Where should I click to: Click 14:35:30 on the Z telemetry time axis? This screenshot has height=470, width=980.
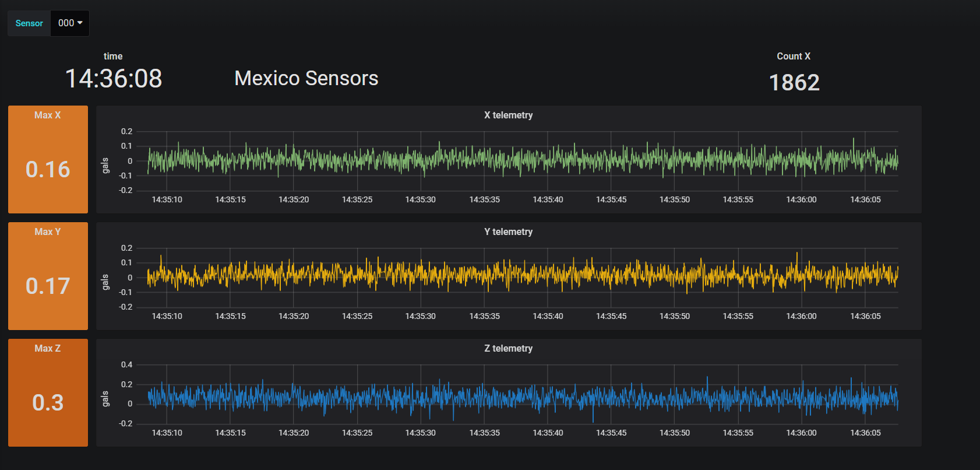pyautogui.click(x=420, y=433)
